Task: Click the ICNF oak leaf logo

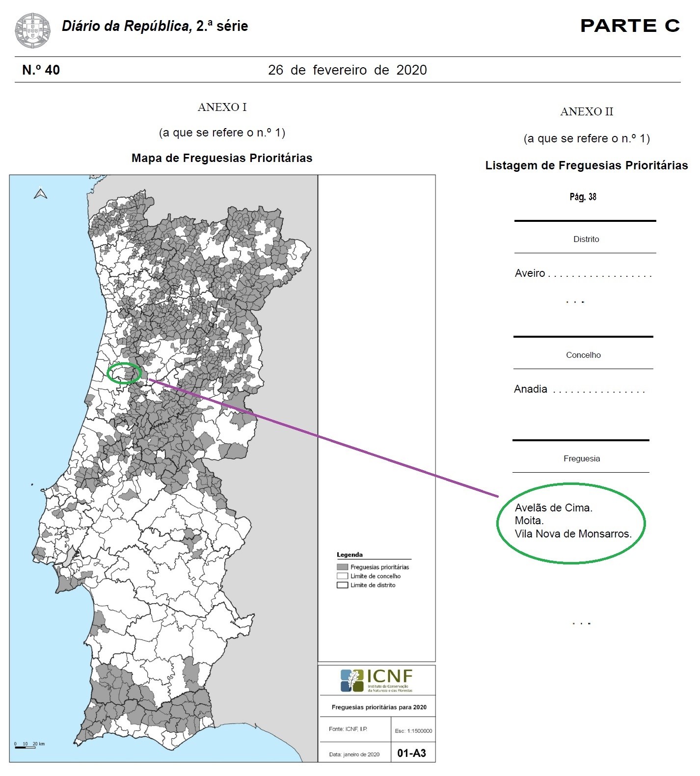Action: click(x=352, y=680)
